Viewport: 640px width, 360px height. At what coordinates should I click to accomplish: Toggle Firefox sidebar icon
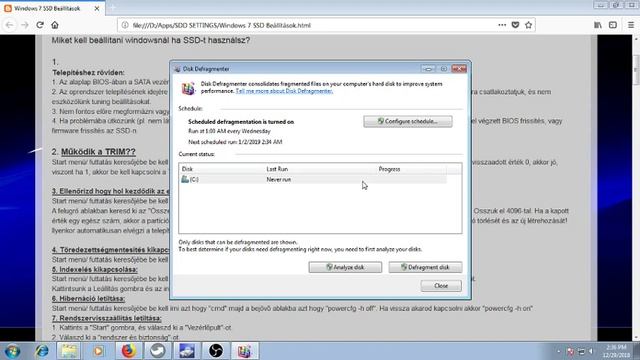point(613,25)
